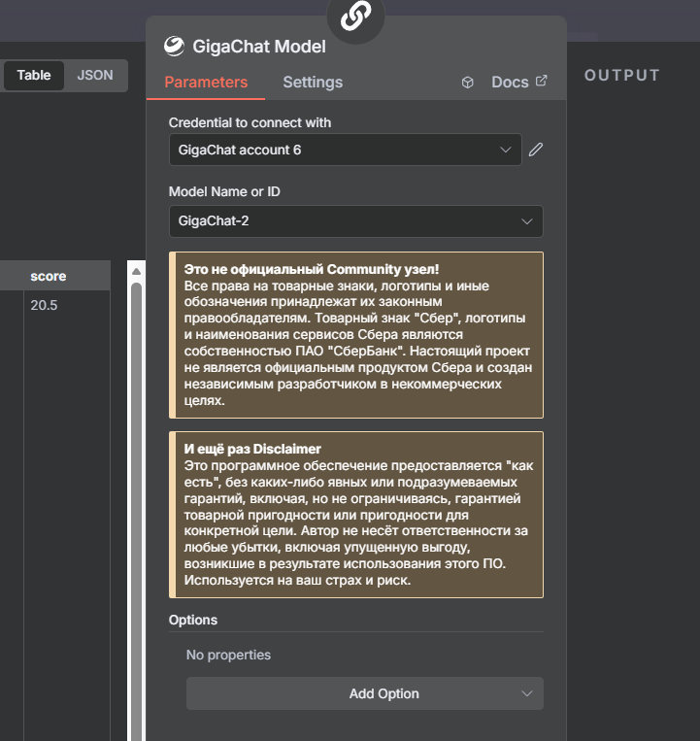Select the score column header

click(49, 276)
